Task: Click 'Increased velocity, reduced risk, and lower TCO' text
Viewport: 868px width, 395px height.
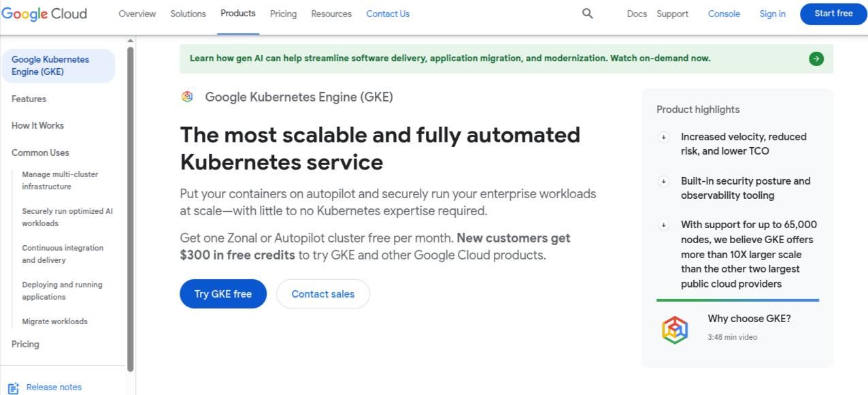Action: point(744,144)
